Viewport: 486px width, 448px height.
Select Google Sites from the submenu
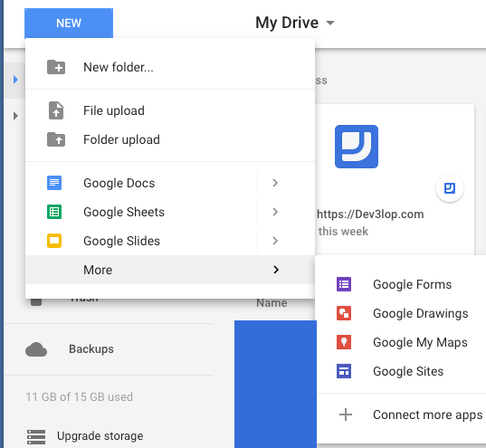click(401, 371)
